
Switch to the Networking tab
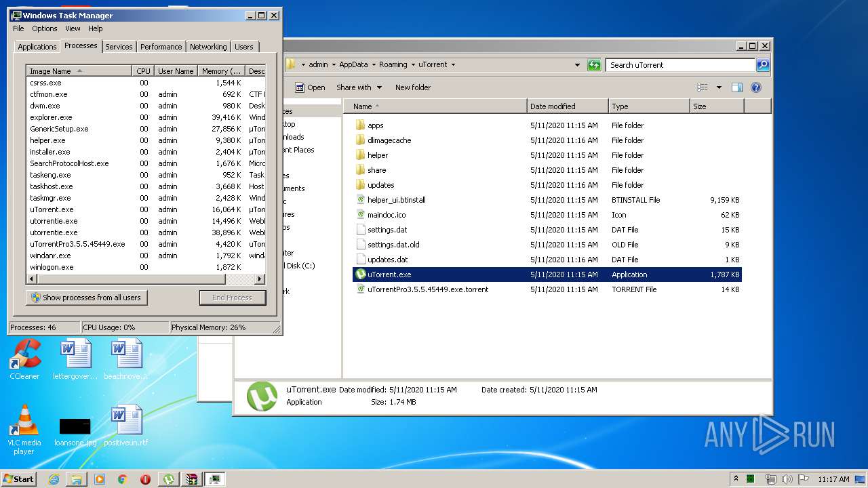(208, 47)
